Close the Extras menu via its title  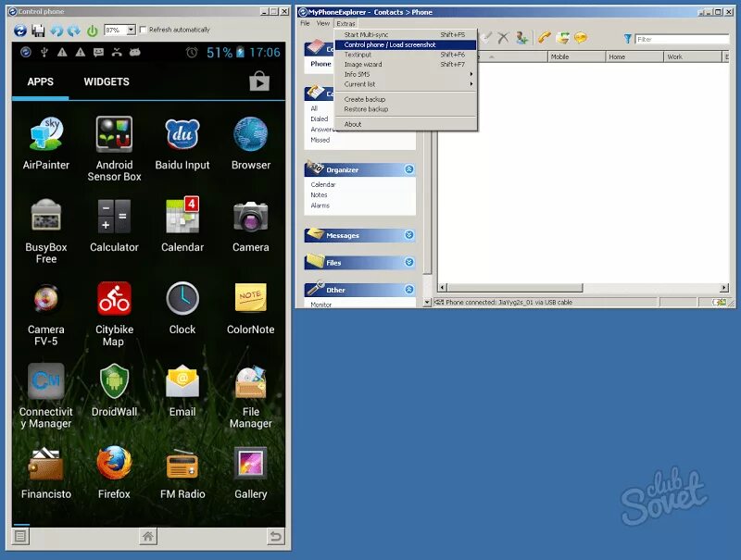(345, 24)
